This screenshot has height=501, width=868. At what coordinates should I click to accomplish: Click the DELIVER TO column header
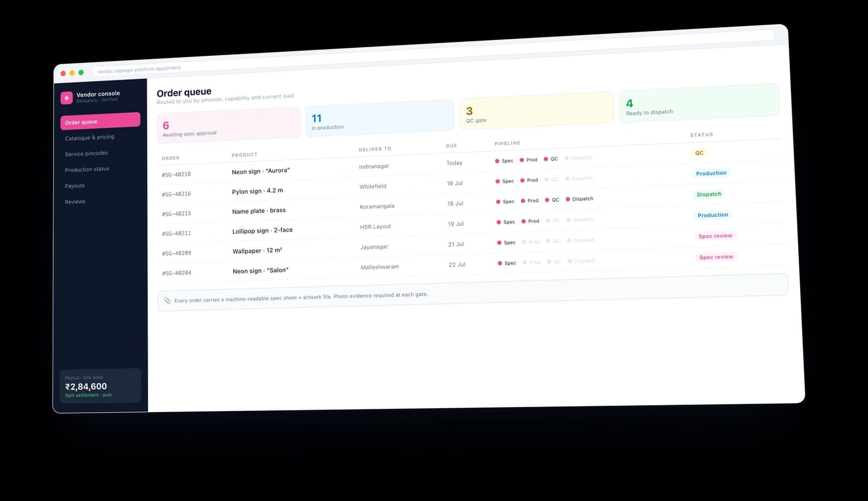point(375,149)
